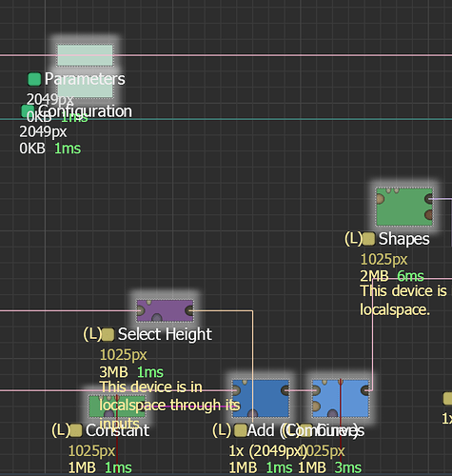Toggle the yellow status square beside Add
Viewport: 452px width, 476px height.
tap(241, 430)
